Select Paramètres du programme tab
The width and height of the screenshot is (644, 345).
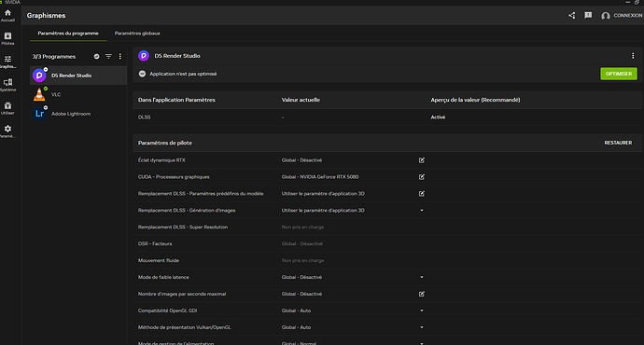pyautogui.click(x=68, y=34)
